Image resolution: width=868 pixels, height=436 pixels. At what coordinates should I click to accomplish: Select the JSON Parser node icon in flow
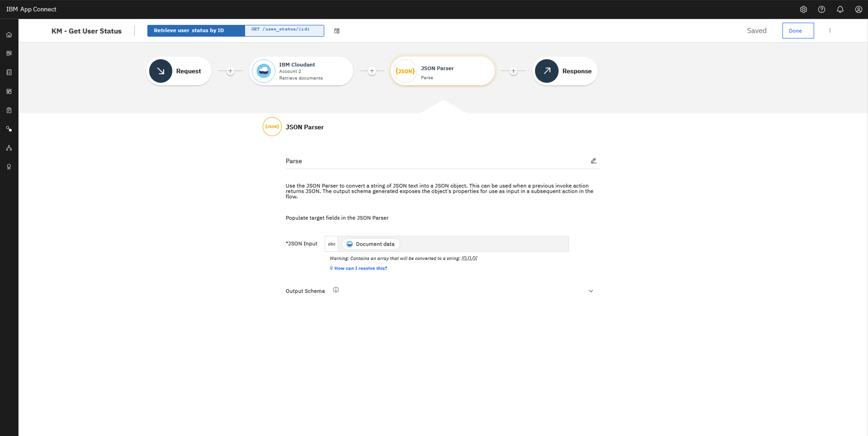pos(405,71)
